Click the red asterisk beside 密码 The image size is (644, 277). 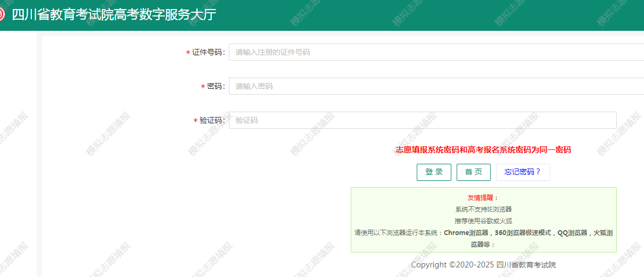click(x=203, y=87)
